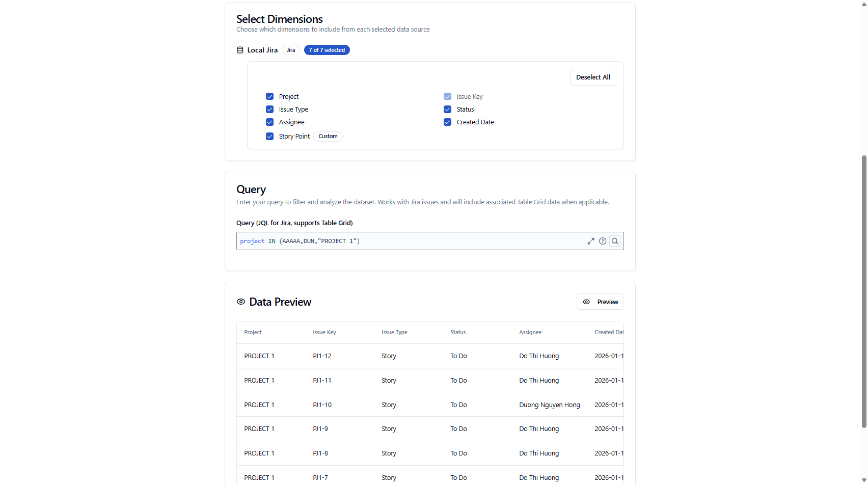The image size is (868, 484).
Task: Uncheck the Project dimension checkbox
Action: tap(269, 96)
